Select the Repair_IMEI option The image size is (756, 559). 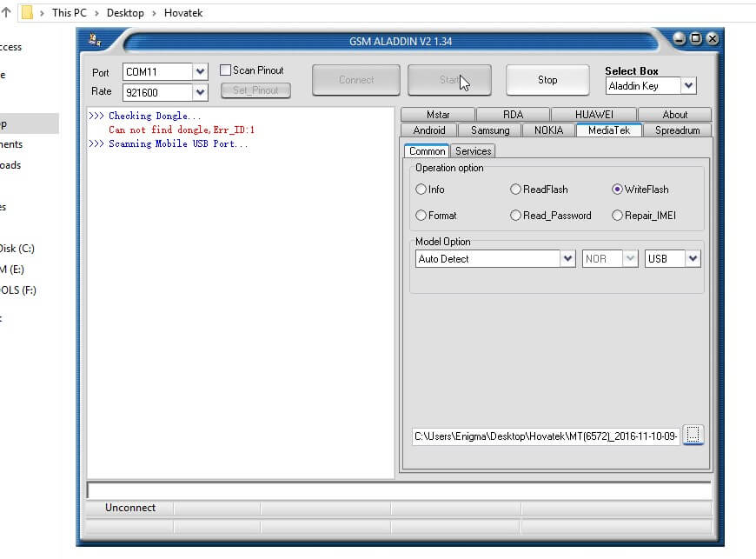click(x=618, y=216)
